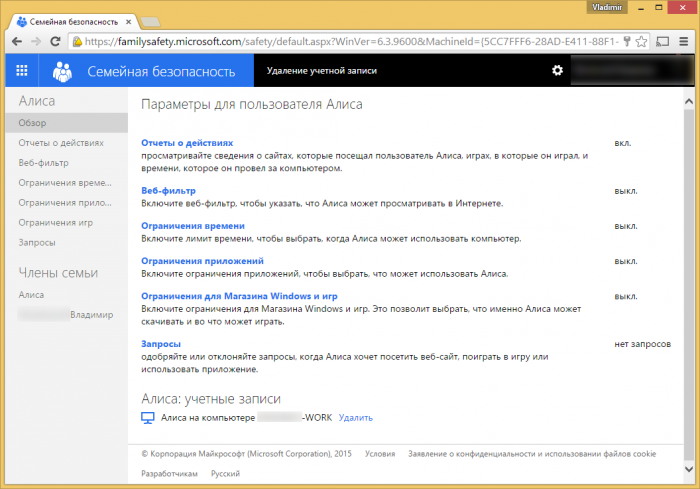Open Ограничения време... sidebar item
This screenshot has height=489, width=700.
coord(67,183)
